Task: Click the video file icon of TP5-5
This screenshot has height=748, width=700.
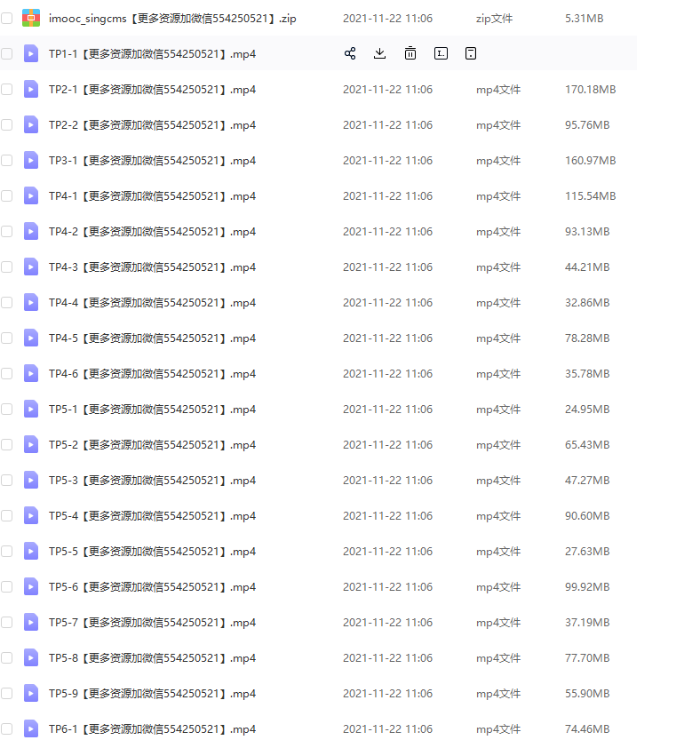Action: coord(31,551)
